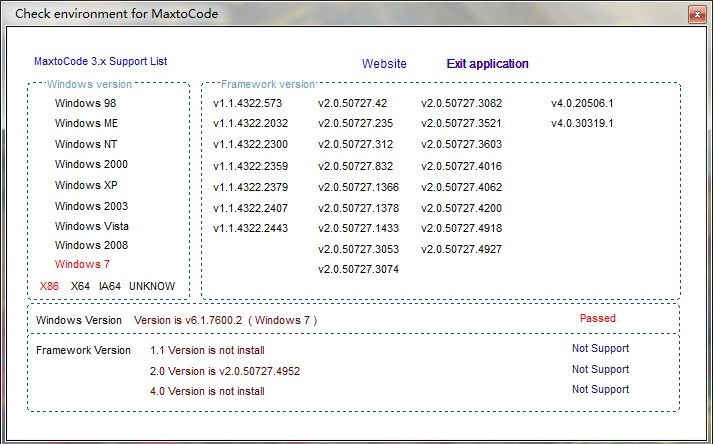Click Exit application link
The height and width of the screenshot is (444, 714).
[487, 64]
